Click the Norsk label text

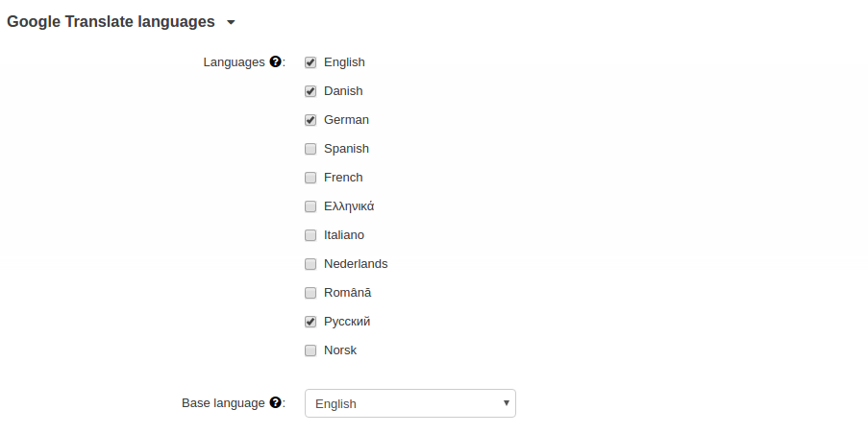[340, 350]
